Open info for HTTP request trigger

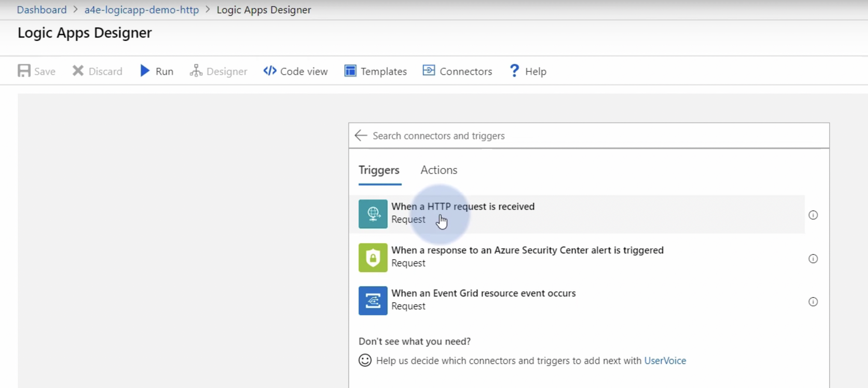pos(813,215)
